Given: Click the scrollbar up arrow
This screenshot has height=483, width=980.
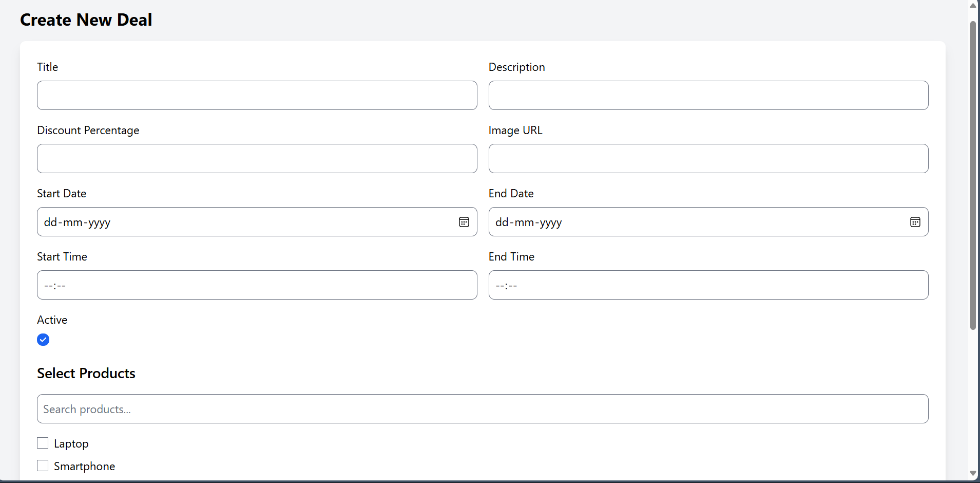Looking at the screenshot, I should pos(973,6).
